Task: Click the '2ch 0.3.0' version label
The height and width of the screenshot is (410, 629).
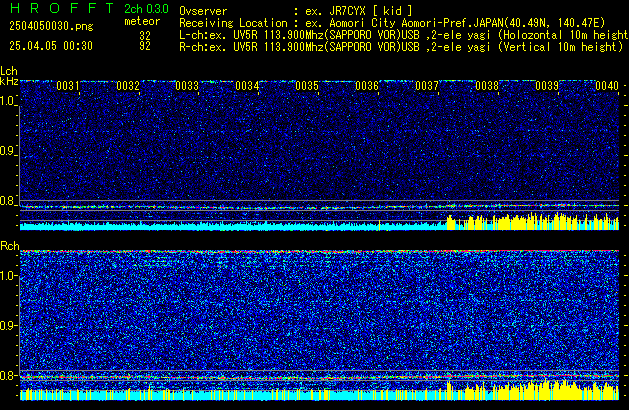Action: pyautogui.click(x=146, y=9)
